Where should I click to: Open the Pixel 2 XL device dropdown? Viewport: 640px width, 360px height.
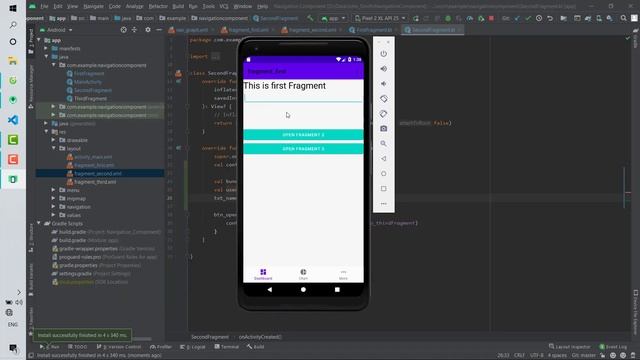[x=380, y=18]
